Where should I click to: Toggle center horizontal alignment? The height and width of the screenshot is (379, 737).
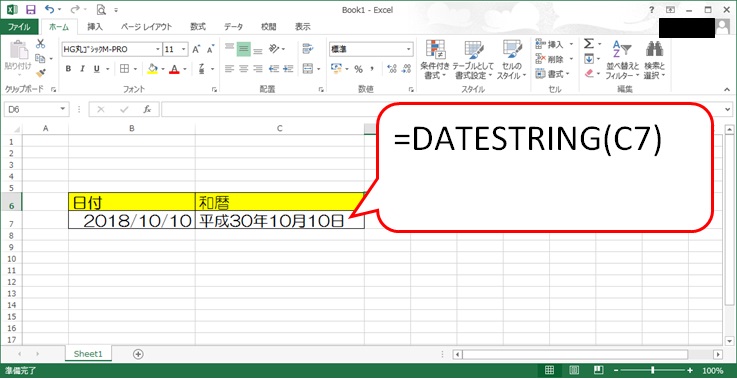[243, 69]
